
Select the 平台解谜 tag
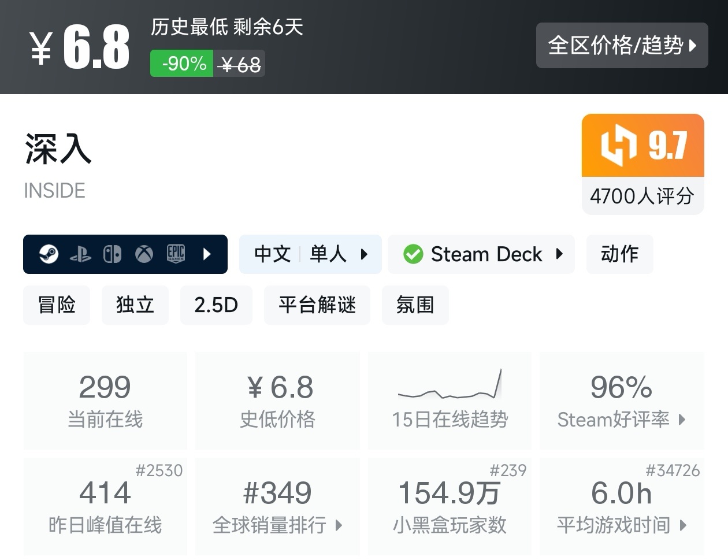click(x=317, y=305)
